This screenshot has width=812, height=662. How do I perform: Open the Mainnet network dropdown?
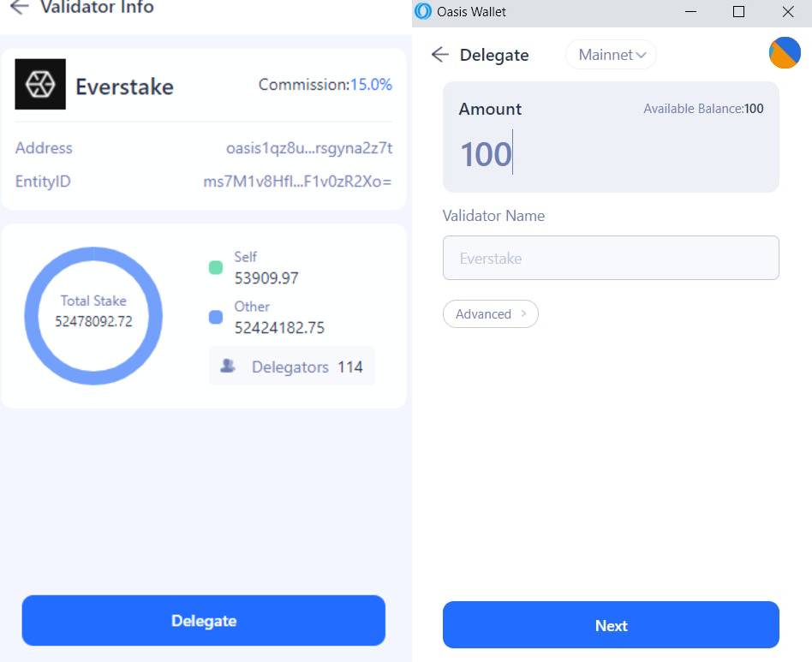(x=611, y=54)
